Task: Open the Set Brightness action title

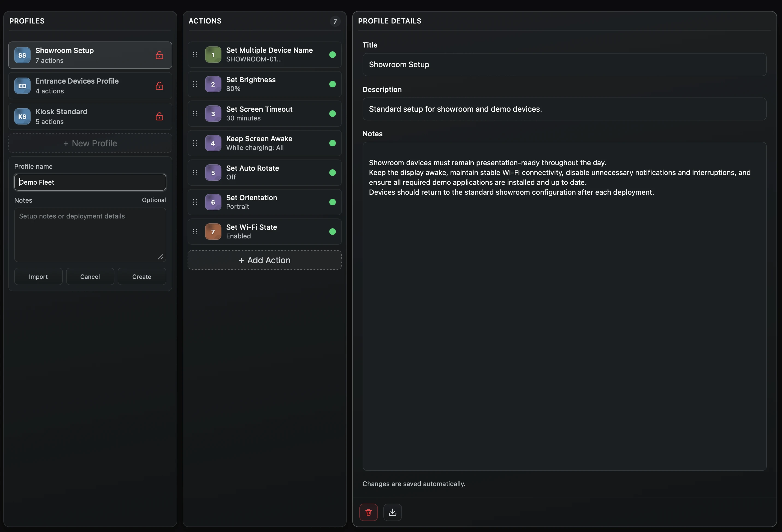Action: 251,80
